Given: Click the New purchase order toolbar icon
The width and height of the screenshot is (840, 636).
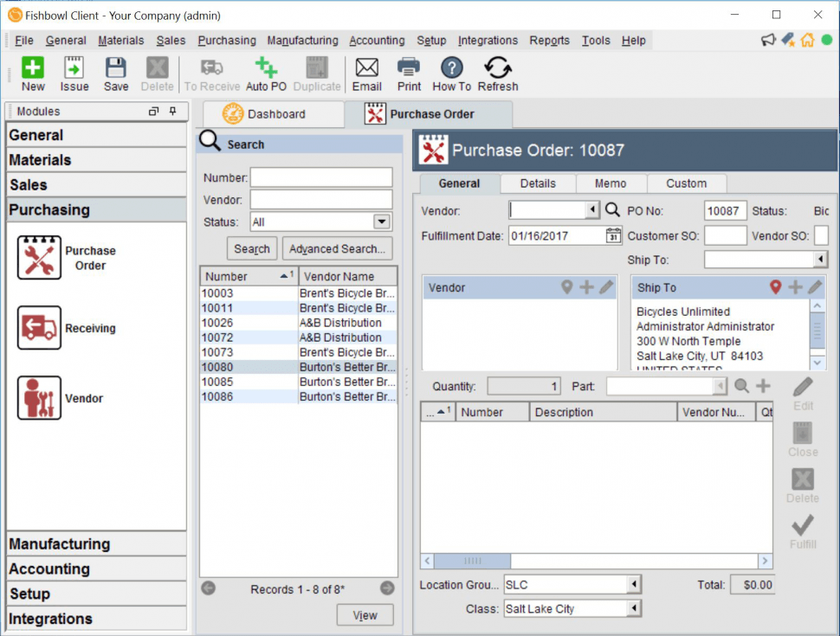Looking at the screenshot, I should pyautogui.click(x=33, y=68).
